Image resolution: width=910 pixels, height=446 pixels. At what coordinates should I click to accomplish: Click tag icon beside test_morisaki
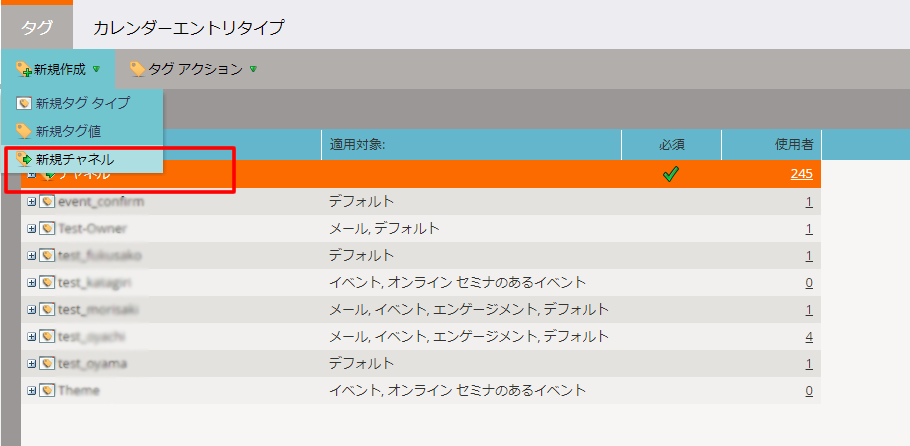tap(46, 310)
